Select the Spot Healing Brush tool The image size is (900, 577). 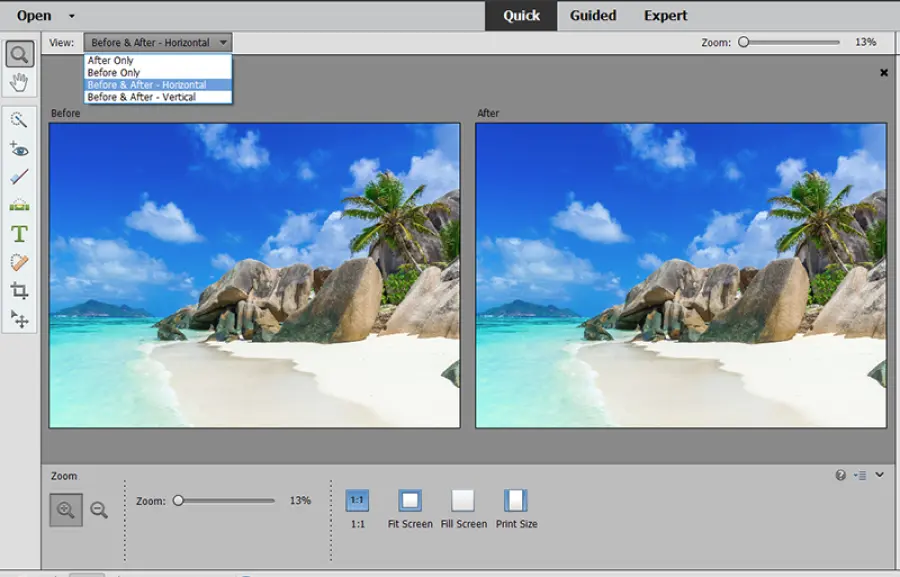coord(19,263)
